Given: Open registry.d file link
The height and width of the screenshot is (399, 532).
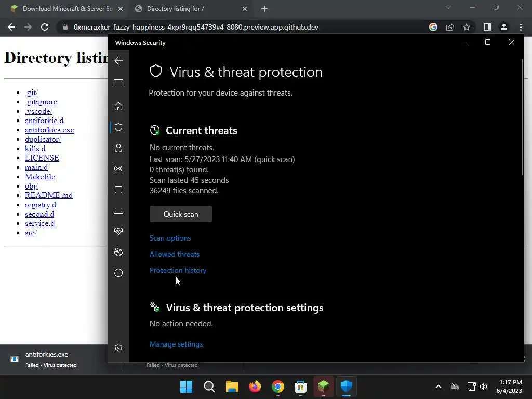Looking at the screenshot, I should (x=41, y=205).
